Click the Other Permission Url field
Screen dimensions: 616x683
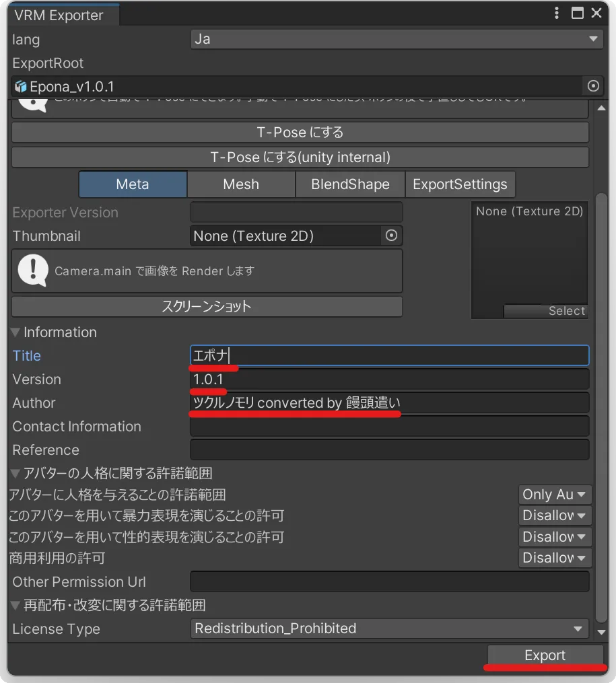point(390,581)
